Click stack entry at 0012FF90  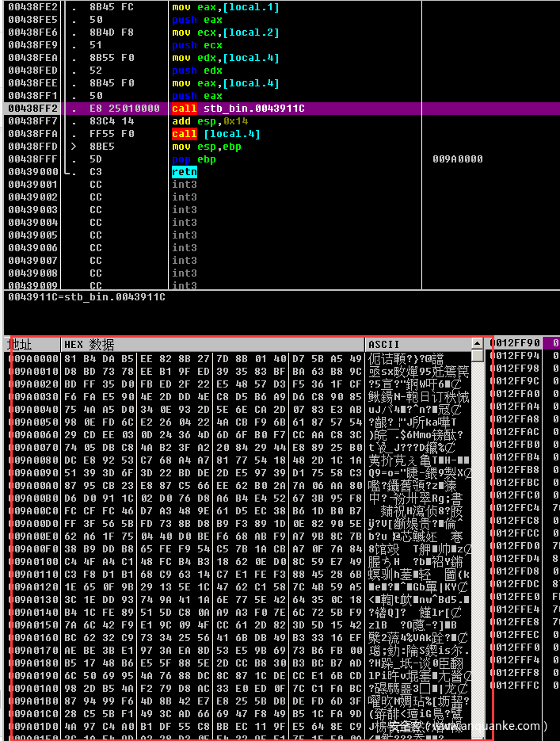point(514,343)
